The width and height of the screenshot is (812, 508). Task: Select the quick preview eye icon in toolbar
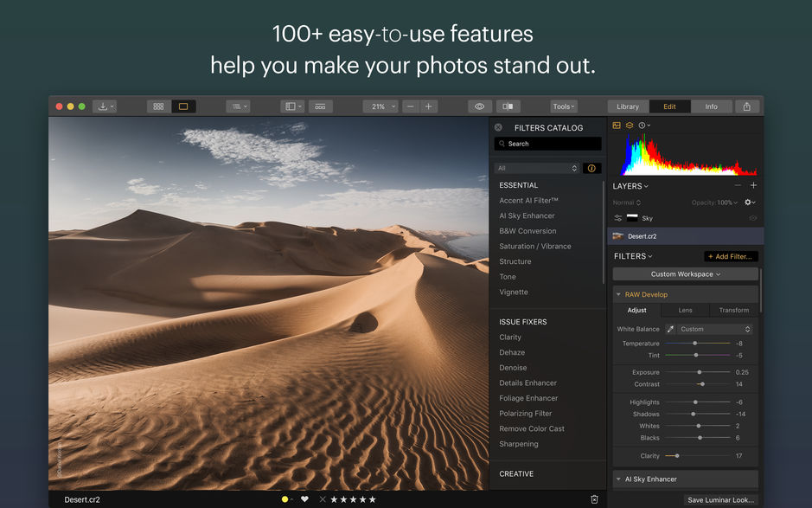tap(478, 106)
